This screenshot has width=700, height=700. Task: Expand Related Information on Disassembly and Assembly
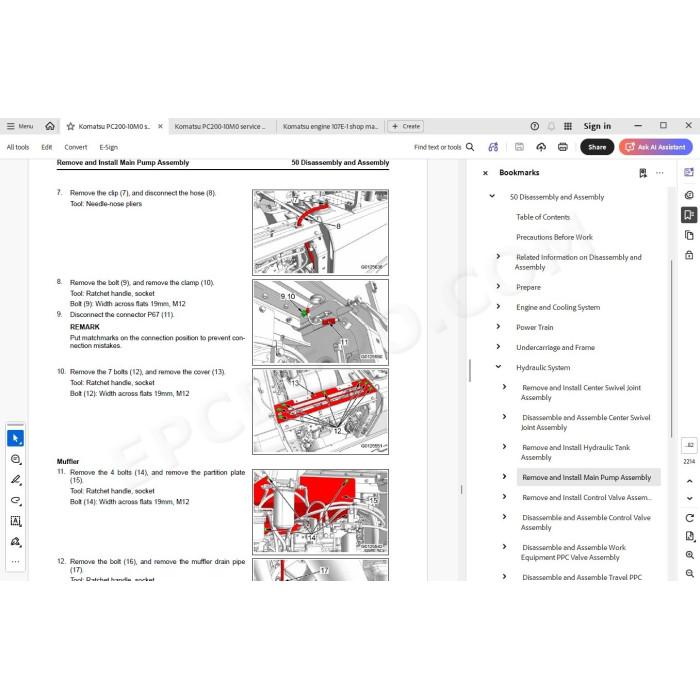(x=498, y=256)
